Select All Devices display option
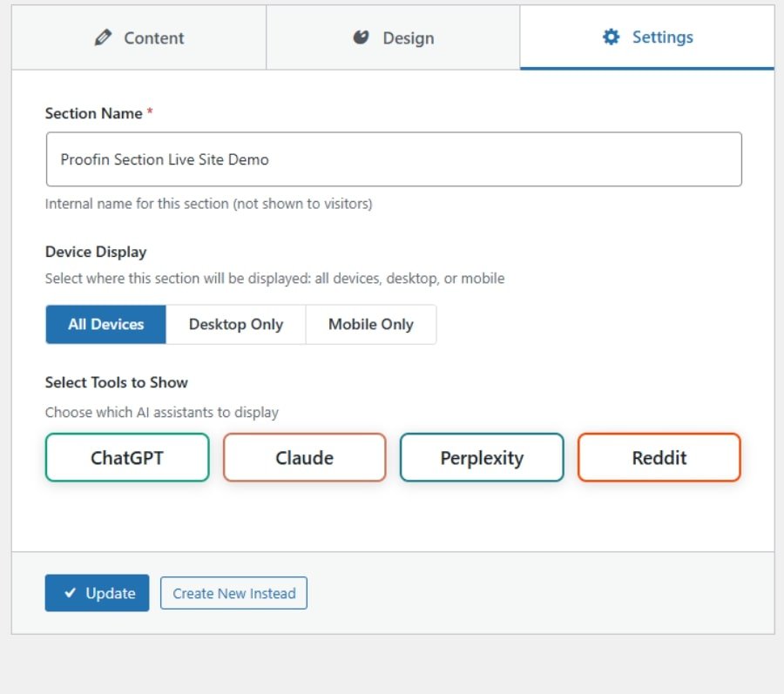 click(105, 324)
